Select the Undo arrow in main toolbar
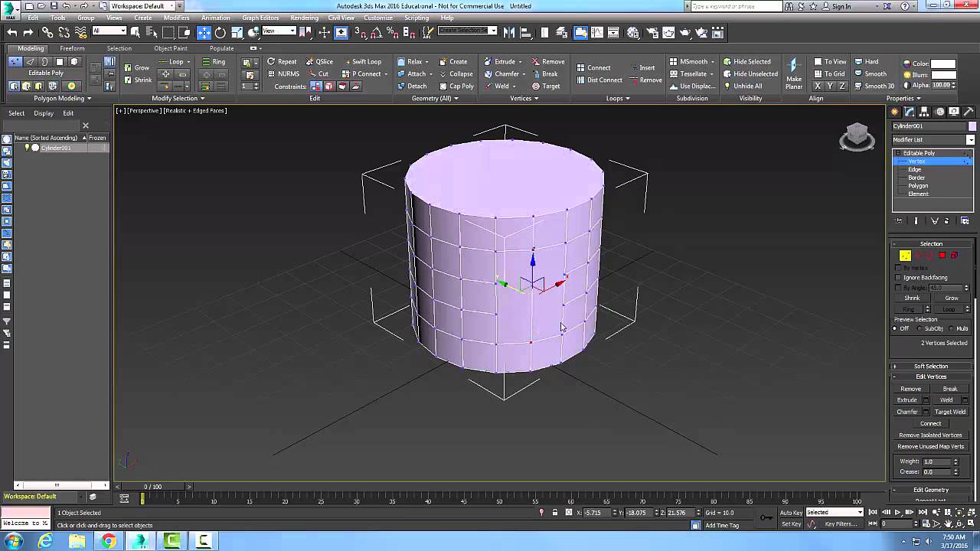The image size is (980, 551). pos(11,32)
